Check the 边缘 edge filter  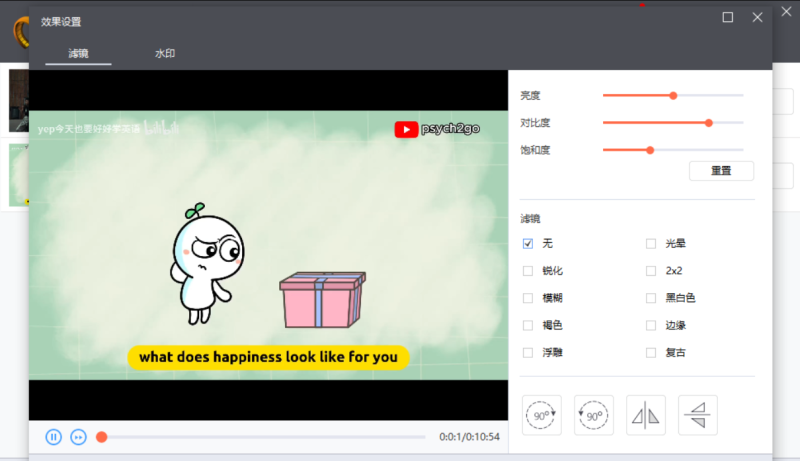pos(651,325)
